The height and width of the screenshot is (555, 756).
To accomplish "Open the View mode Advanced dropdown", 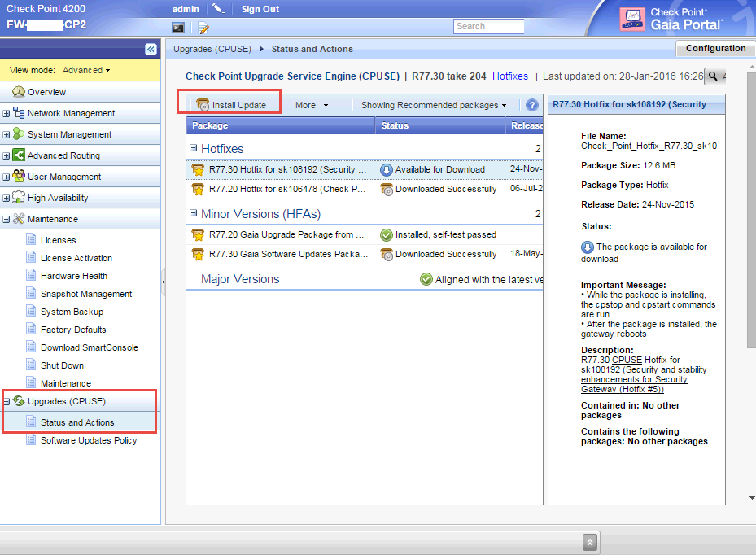I will [86, 71].
